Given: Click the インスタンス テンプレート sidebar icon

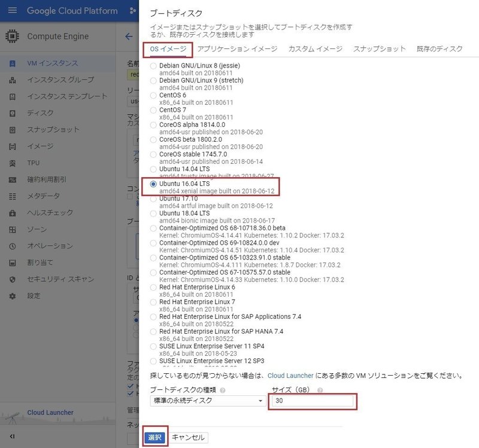Looking at the screenshot, I should click(13, 97).
